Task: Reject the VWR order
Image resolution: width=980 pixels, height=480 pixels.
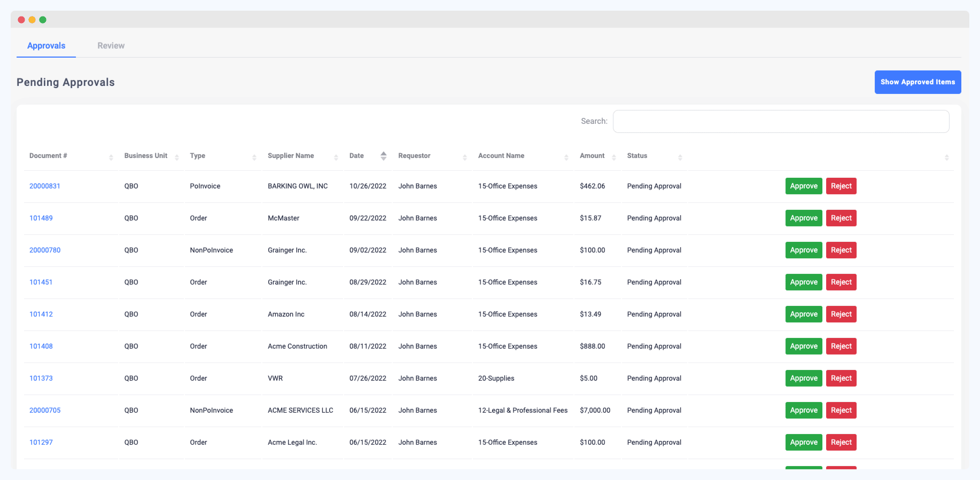Action: (841, 379)
